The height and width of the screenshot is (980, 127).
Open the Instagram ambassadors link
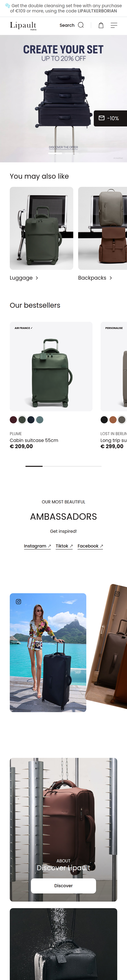coord(37,546)
